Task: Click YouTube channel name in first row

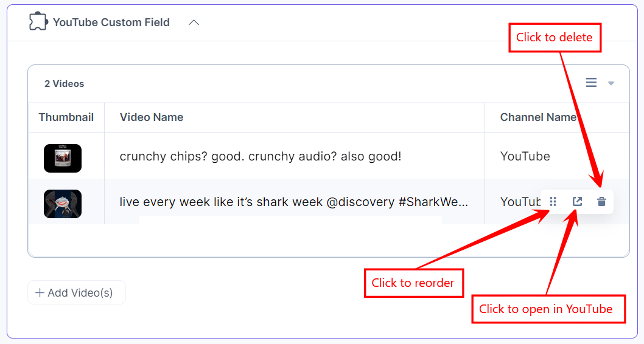Action: tap(525, 157)
